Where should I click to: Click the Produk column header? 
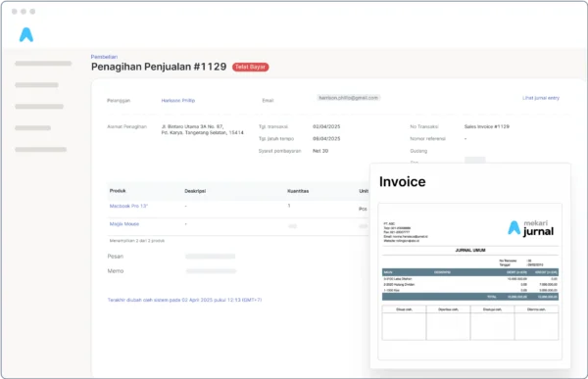pyautogui.click(x=118, y=191)
